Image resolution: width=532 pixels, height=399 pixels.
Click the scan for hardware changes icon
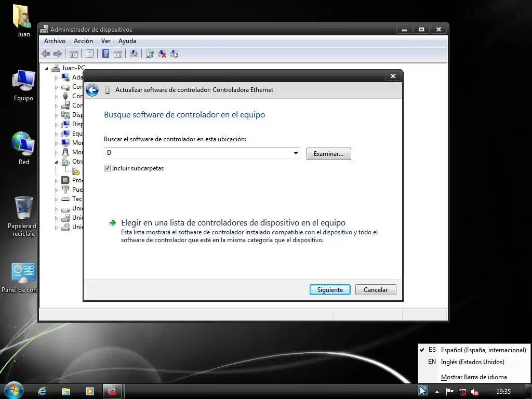tap(134, 54)
